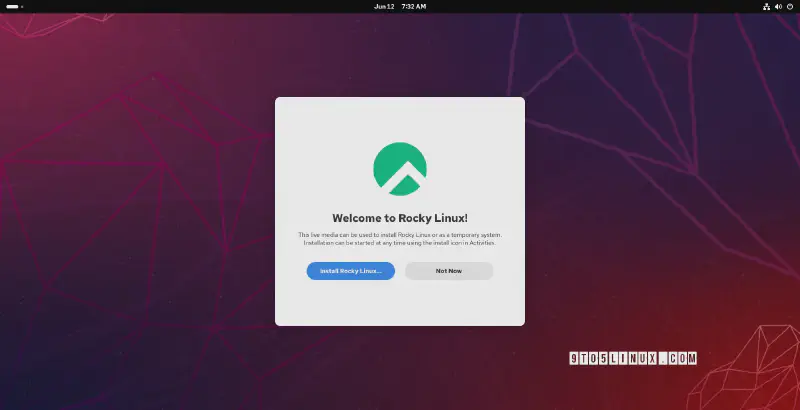Dismiss the welcome dialog with Not Now
The height and width of the screenshot is (410, 800).
[x=449, y=271]
